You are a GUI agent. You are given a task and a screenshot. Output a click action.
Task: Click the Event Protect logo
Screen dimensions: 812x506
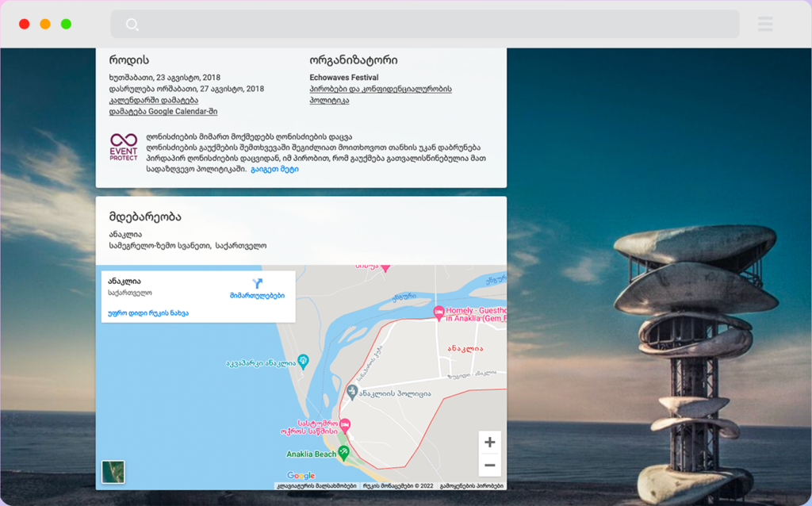click(x=124, y=147)
